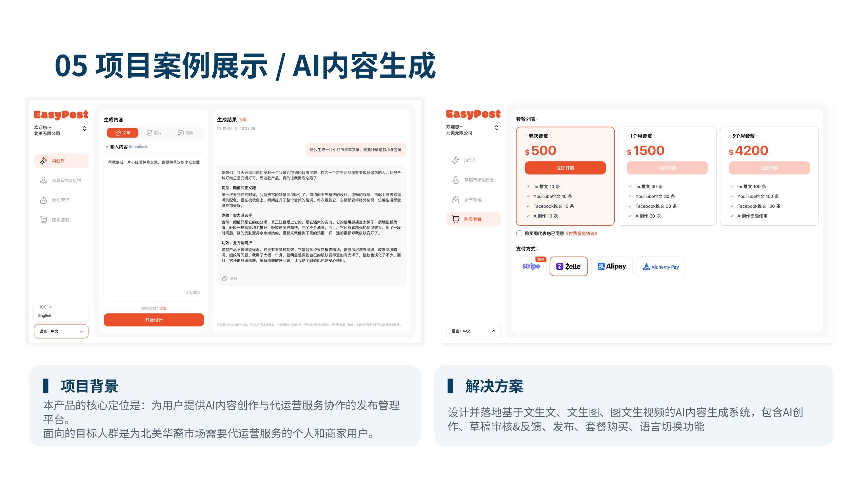Open the 北美无限公司 account switcher chevron

coord(84,129)
